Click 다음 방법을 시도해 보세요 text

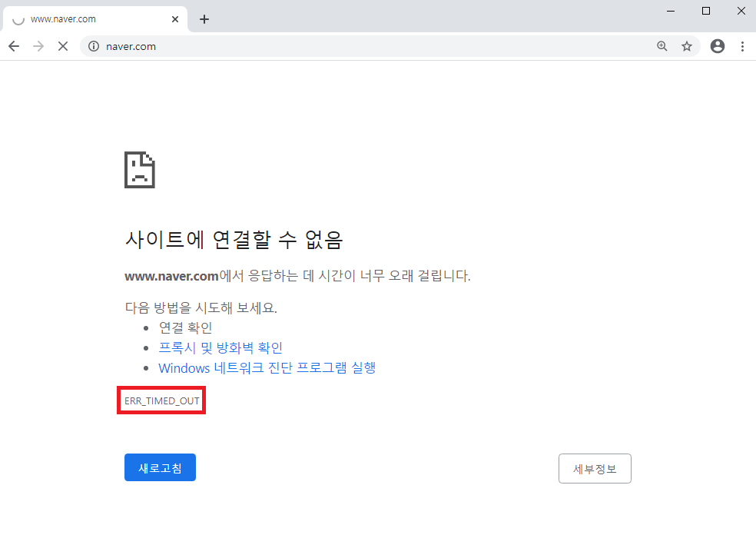[x=201, y=307]
